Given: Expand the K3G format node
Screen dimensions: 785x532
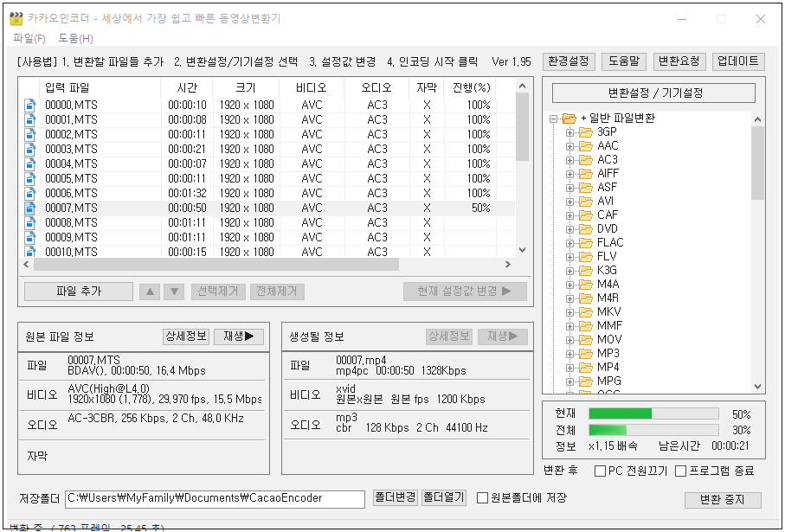Looking at the screenshot, I should point(569,272).
